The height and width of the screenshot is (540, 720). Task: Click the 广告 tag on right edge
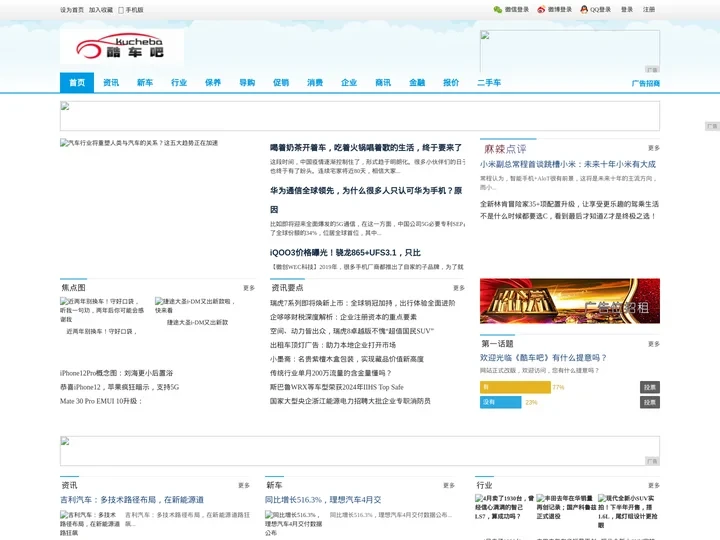712,126
